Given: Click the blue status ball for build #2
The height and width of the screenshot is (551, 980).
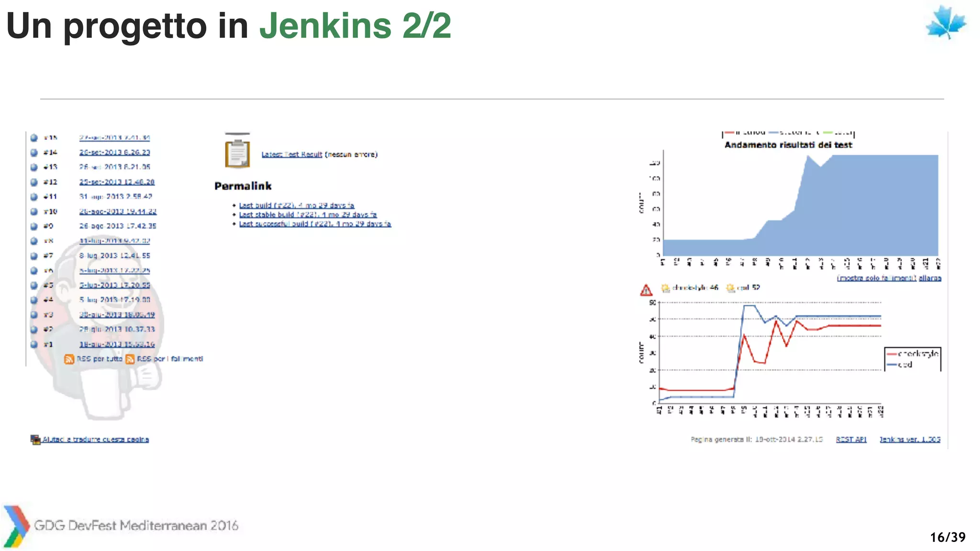Looking at the screenshot, I should click(x=34, y=330).
